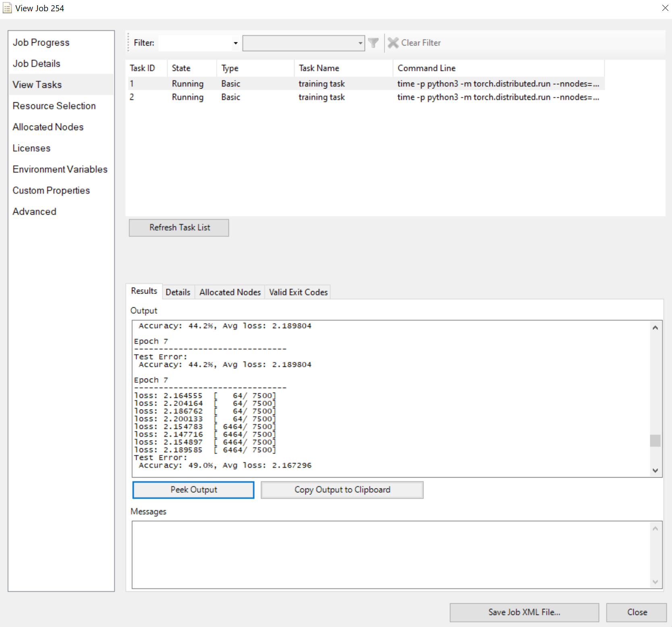Open the Job Progress section

41,42
